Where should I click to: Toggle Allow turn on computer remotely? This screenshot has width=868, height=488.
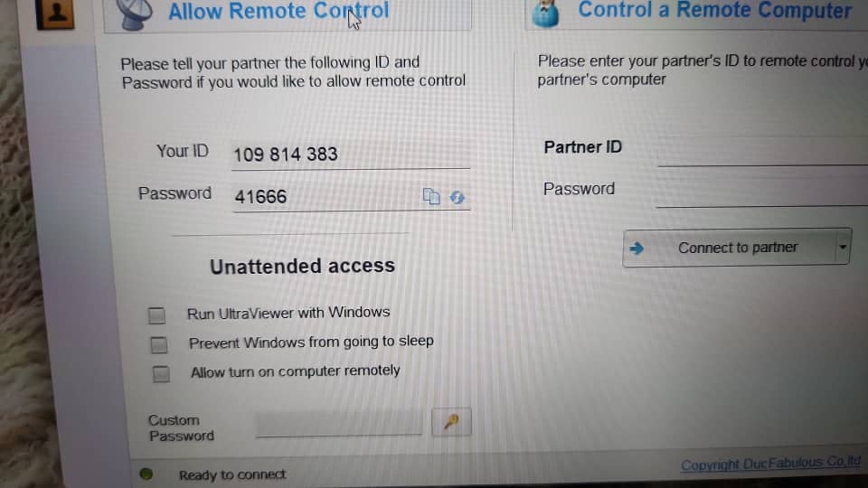[x=161, y=374]
